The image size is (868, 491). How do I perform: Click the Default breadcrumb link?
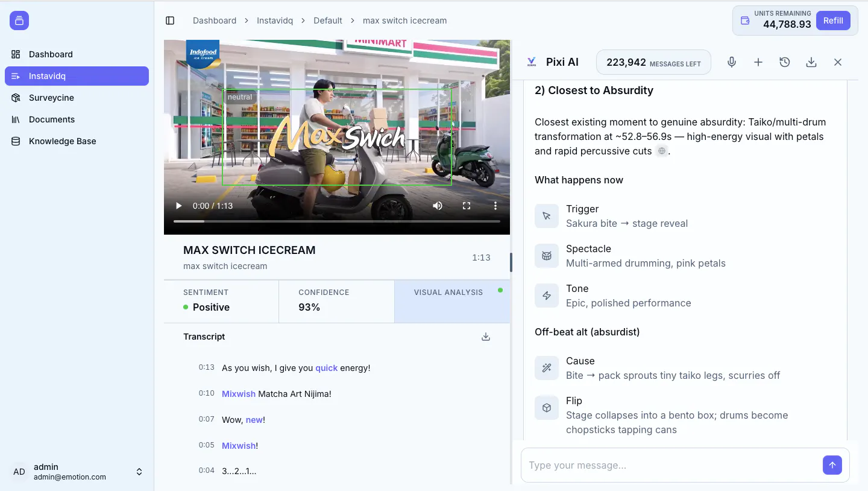coord(328,21)
